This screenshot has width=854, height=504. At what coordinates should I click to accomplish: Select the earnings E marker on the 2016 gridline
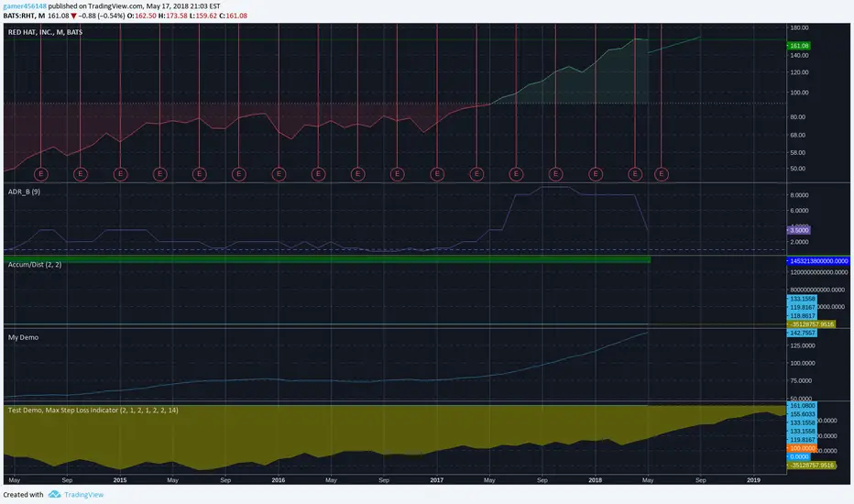pyautogui.click(x=279, y=174)
